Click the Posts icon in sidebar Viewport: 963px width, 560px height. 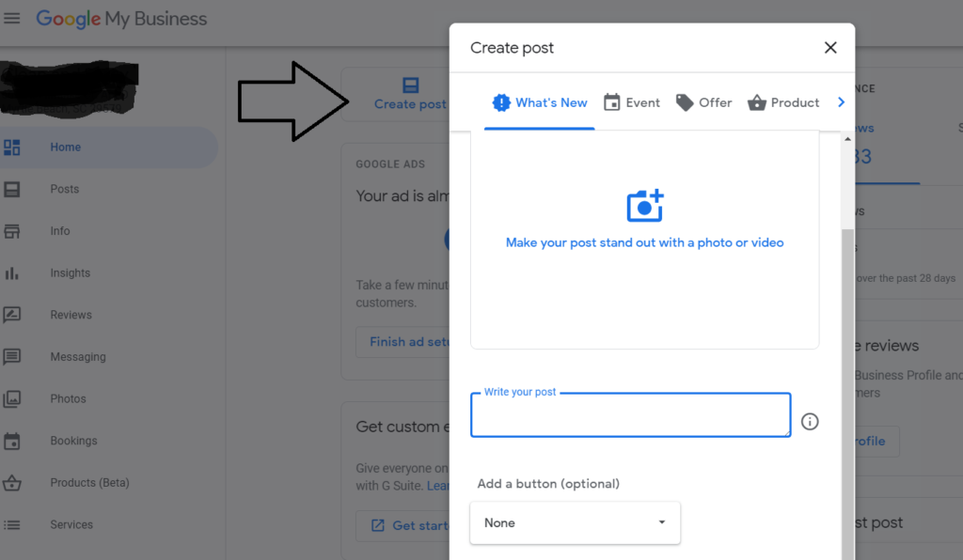coord(11,189)
